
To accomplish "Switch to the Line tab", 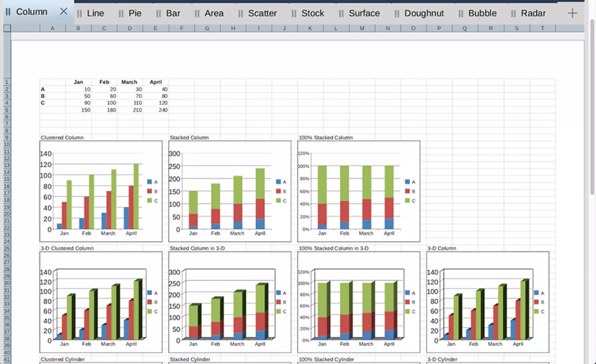I will pyautogui.click(x=95, y=13).
